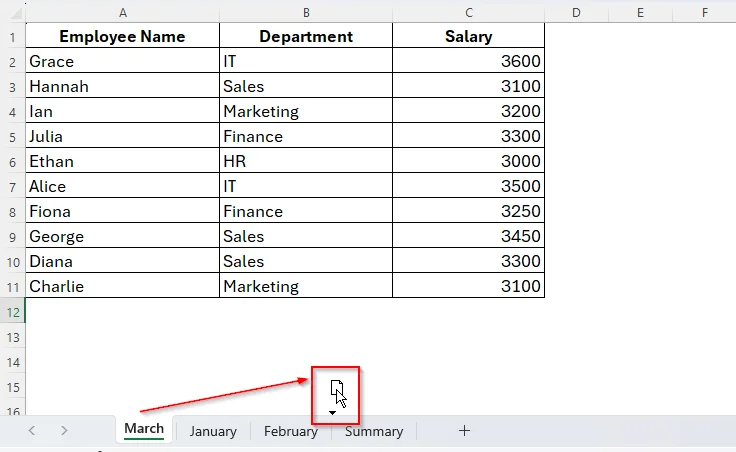This screenshot has height=452, width=736.
Task: Select salary value 3450
Action: tap(468, 236)
